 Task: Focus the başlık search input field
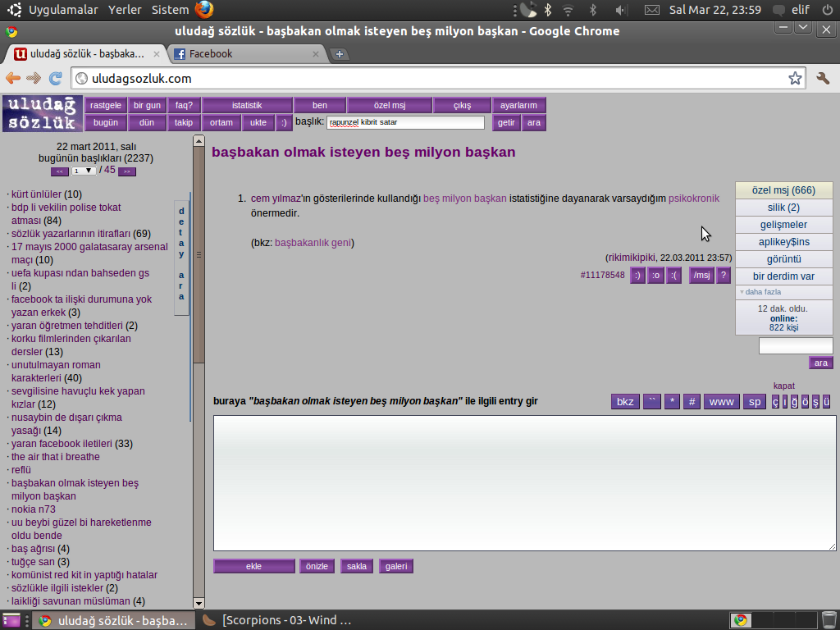coord(405,123)
